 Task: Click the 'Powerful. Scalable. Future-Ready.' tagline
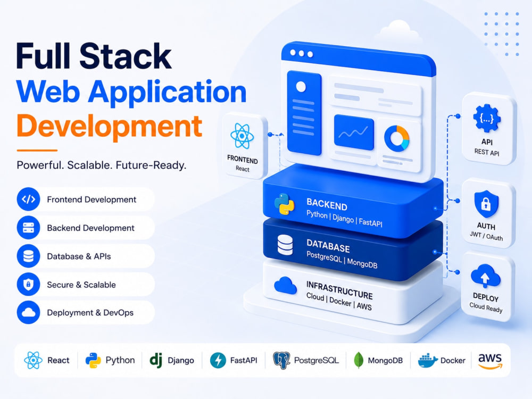point(102,165)
